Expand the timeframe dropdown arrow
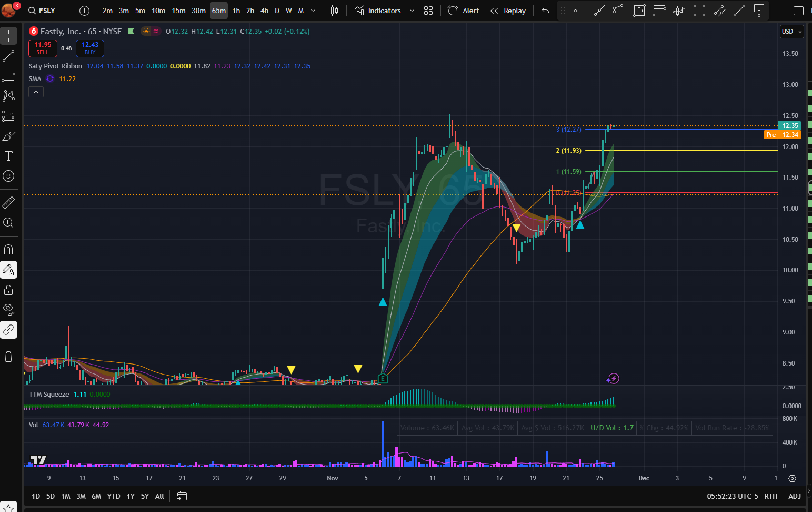The image size is (812, 512). 313,11
